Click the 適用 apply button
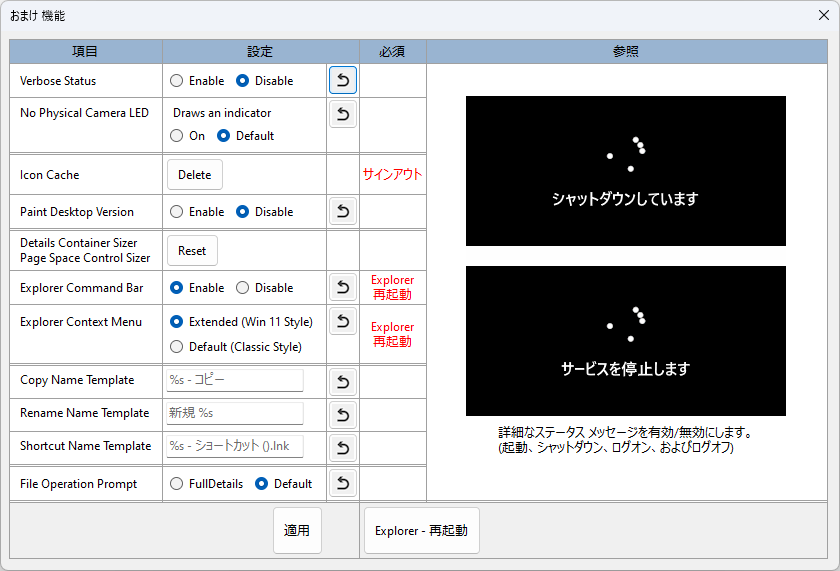This screenshot has height=571, width=840. (297, 530)
